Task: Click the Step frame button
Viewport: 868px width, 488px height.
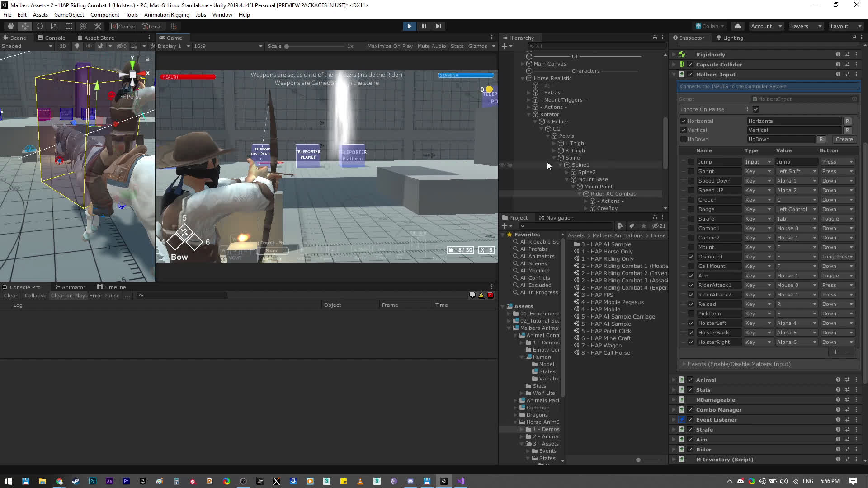Action: [x=438, y=26]
